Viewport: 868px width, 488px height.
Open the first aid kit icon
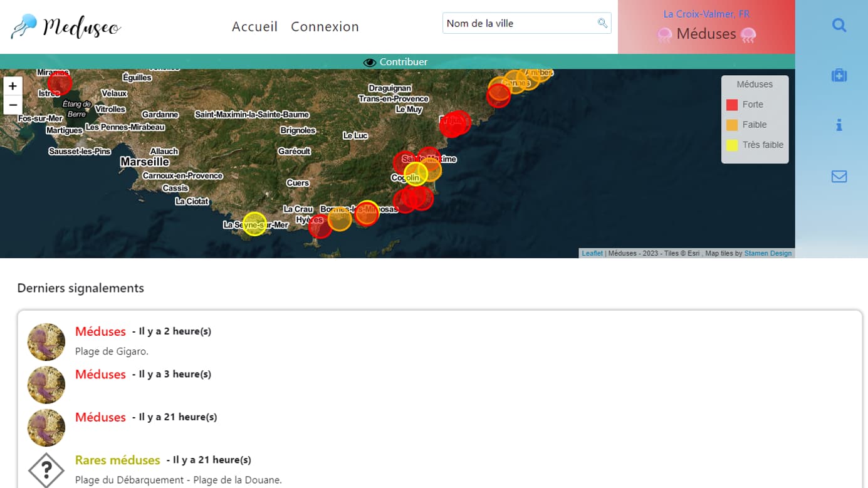[x=839, y=76]
